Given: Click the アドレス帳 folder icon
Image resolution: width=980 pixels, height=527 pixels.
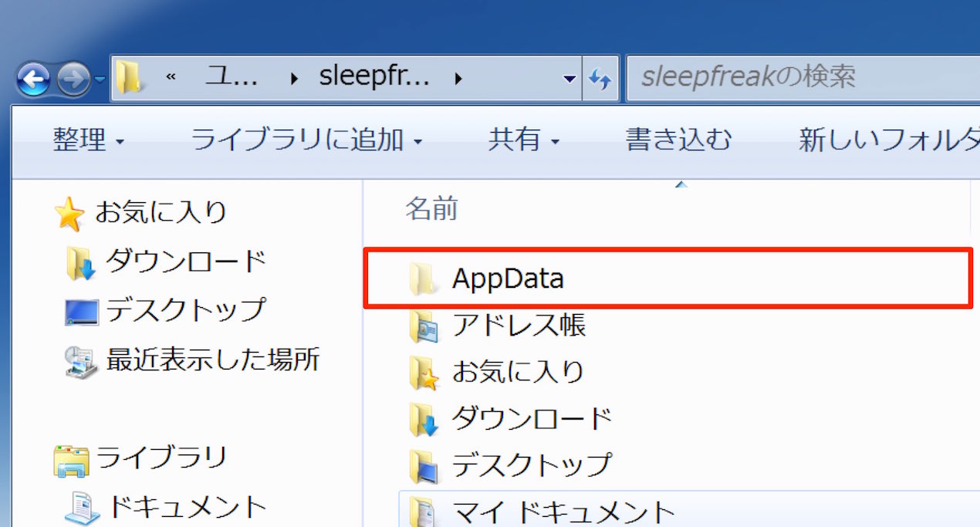Looking at the screenshot, I should coord(424,327).
